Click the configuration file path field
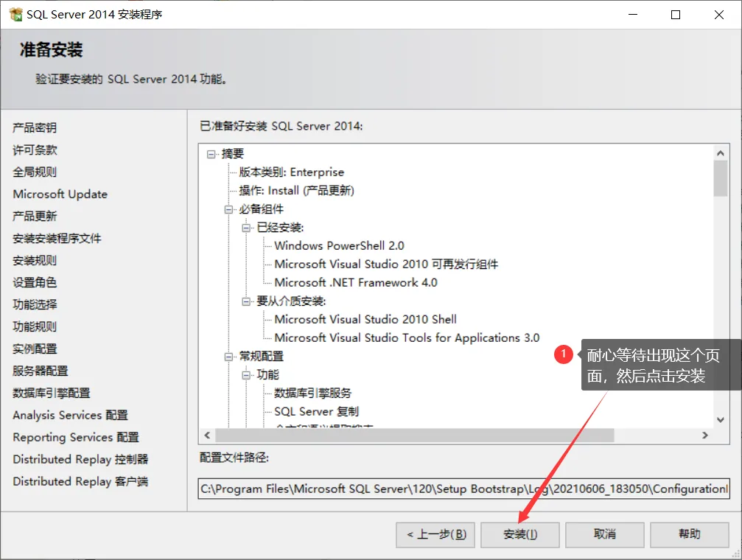This screenshot has height=560, width=742. tap(463, 489)
